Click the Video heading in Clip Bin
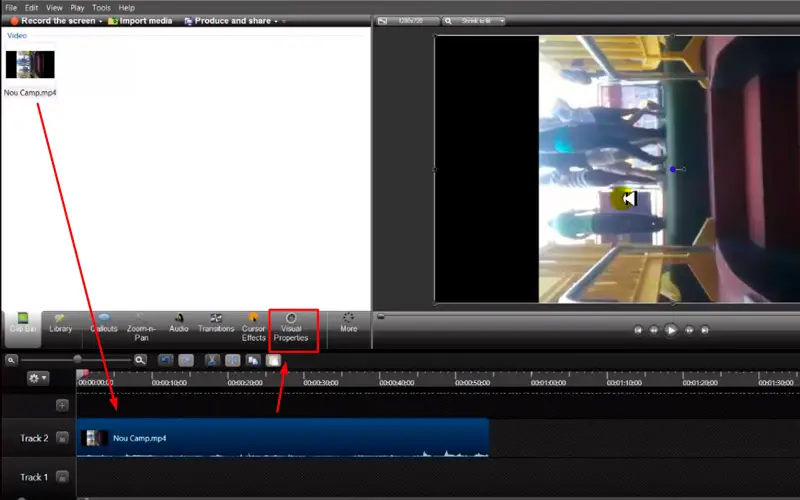 click(x=17, y=36)
